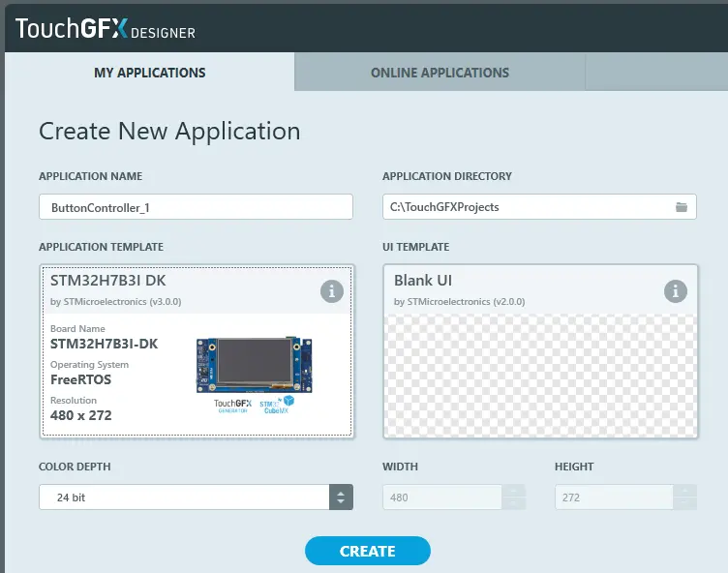The image size is (728, 573).
Task: Click the 'APPLICATION TEMPLATE' label
Action: pos(102,247)
